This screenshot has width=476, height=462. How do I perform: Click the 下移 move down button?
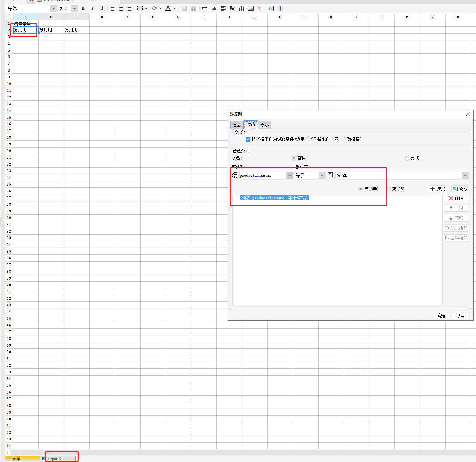coord(456,218)
